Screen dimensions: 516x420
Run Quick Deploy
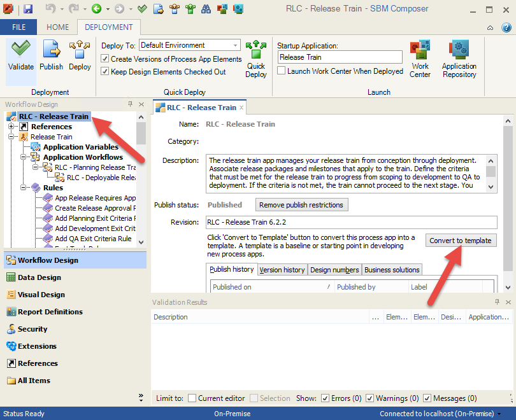point(256,59)
